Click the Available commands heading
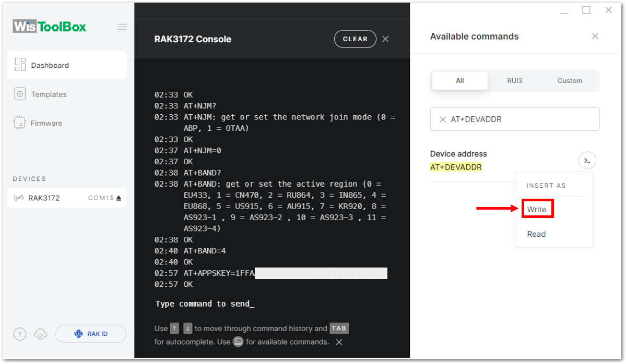The image size is (626, 364). [x=474, y=37]
